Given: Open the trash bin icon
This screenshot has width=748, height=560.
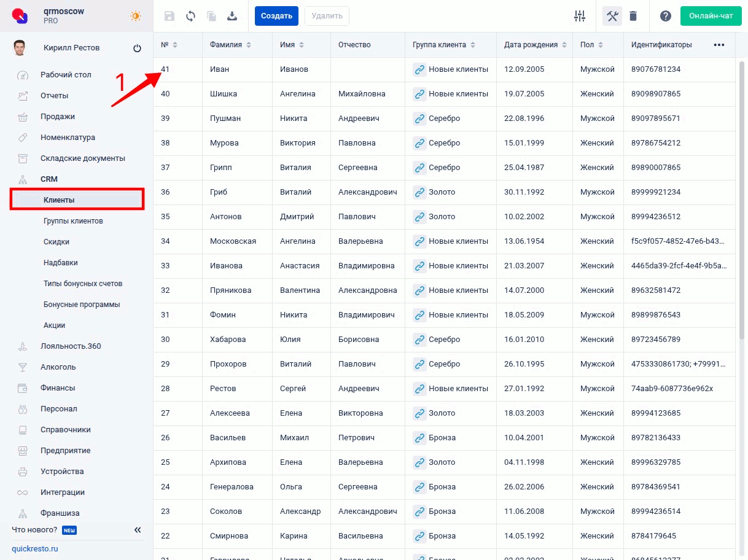Looking at the screenshot, I should (x=633, y=16).
